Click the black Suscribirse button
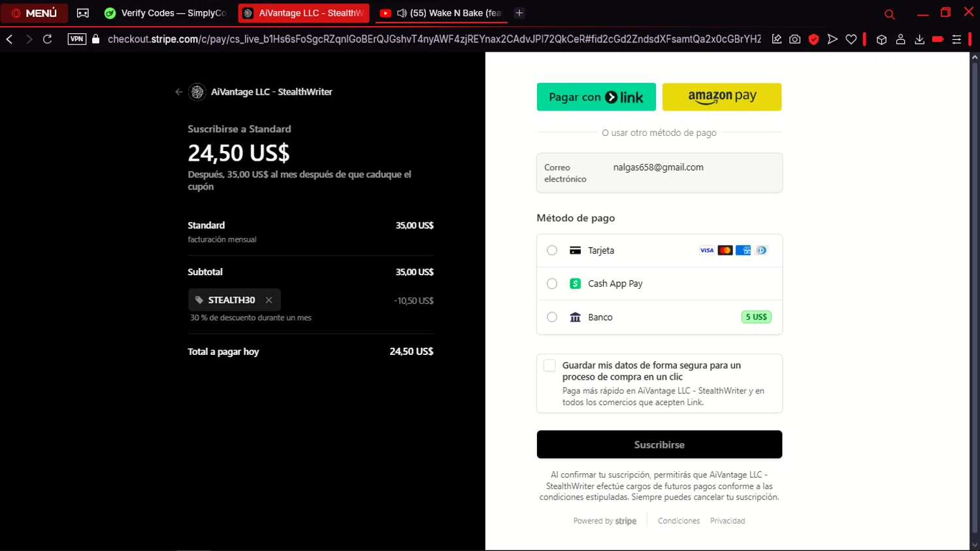 [659, 444]
